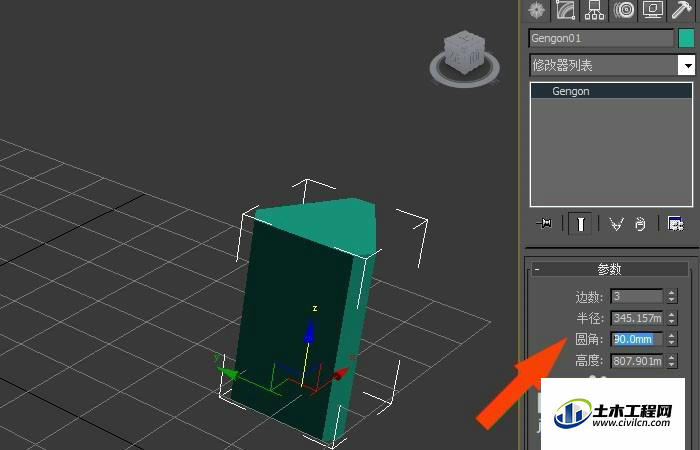Toggle Show End Result icon
Screen dimensions: 700x450
580,224
